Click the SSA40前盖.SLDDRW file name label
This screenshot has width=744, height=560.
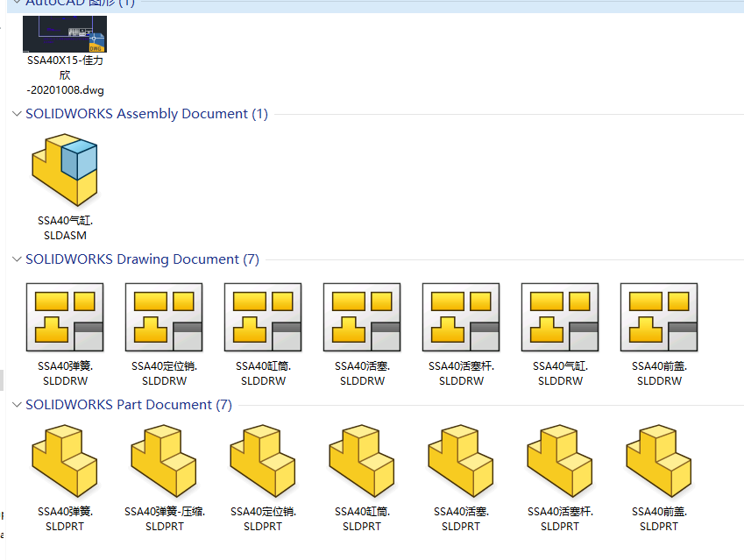click(659, 373)
